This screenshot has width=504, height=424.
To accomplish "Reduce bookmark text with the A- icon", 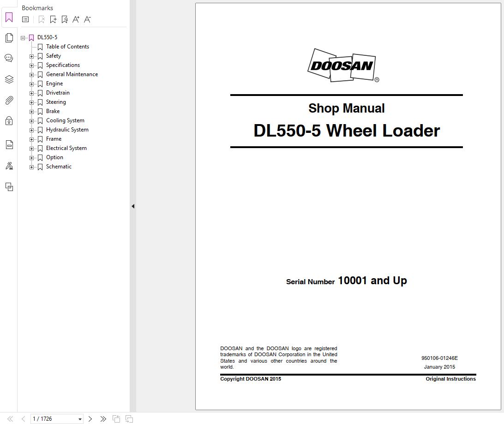I will tap(87, 19).
